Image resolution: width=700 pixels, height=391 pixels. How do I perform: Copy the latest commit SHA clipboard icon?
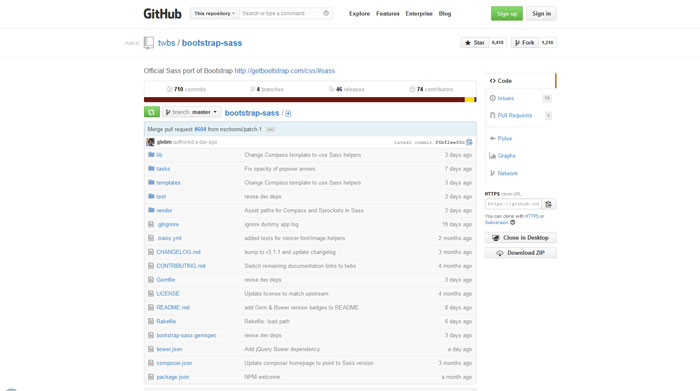(x=469, y=142)
